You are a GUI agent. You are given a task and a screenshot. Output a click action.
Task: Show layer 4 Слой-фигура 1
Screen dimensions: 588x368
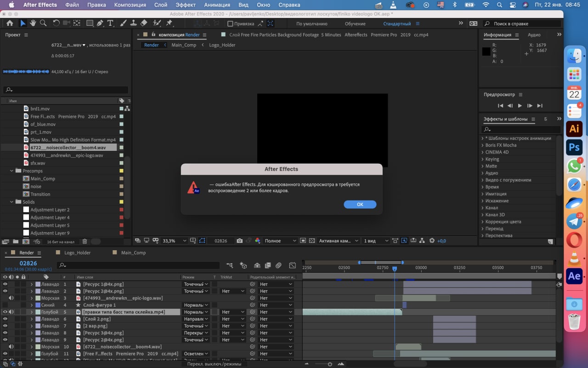point(6,305)
